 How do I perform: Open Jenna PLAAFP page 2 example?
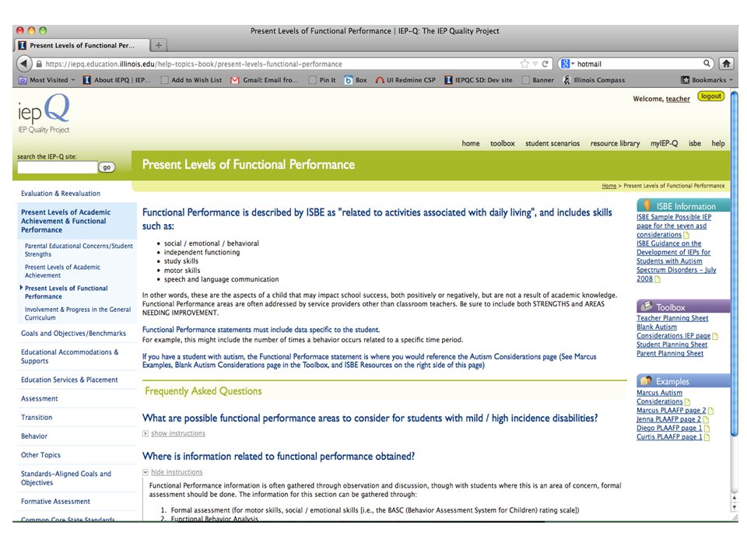(x=668, y=419)
